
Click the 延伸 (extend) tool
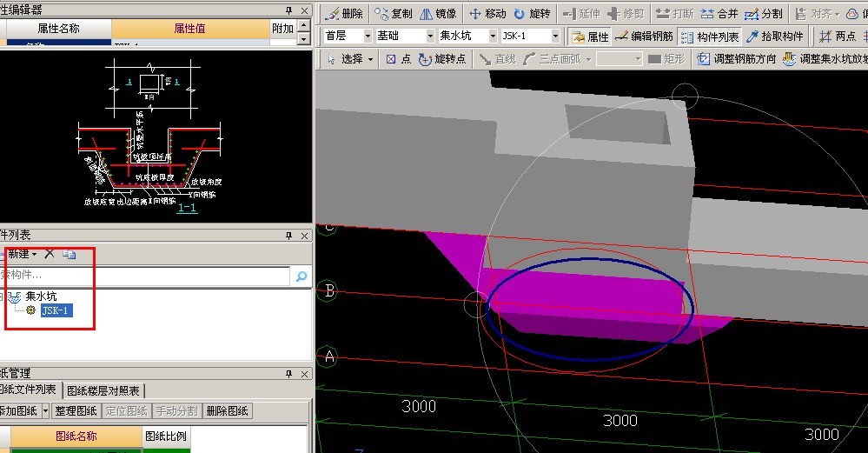[582, 13]
